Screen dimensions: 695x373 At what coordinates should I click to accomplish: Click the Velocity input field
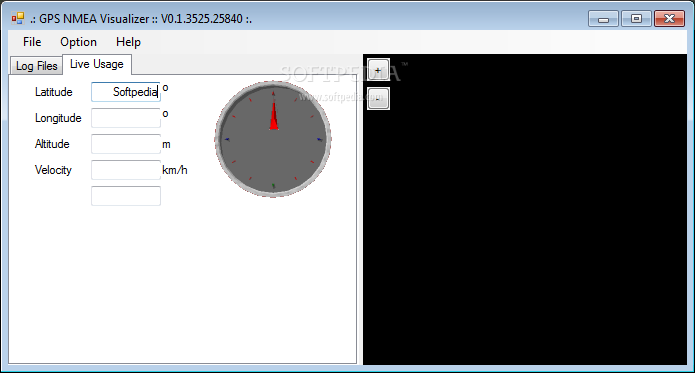point(126,170)
